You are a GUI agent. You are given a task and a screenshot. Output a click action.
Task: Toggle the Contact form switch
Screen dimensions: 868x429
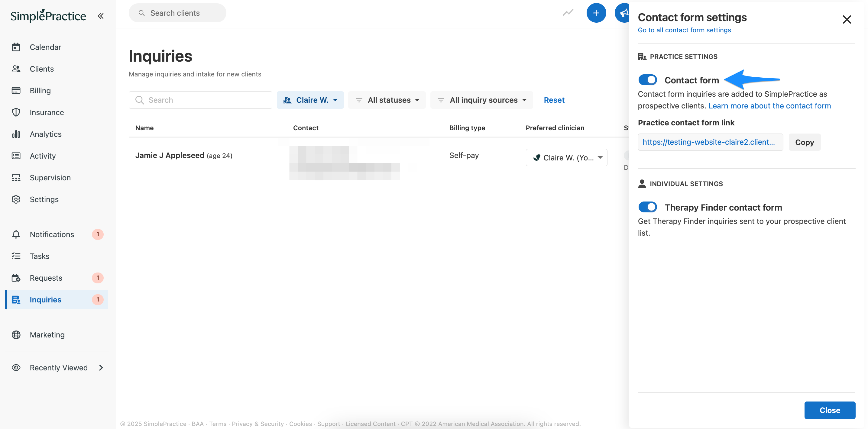(647, 80)
